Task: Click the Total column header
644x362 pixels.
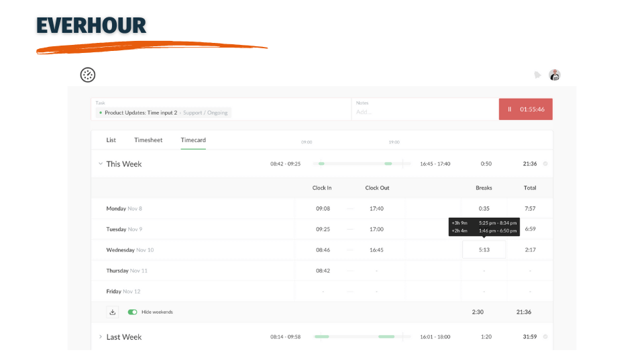Action: click(x=530, y=188)
